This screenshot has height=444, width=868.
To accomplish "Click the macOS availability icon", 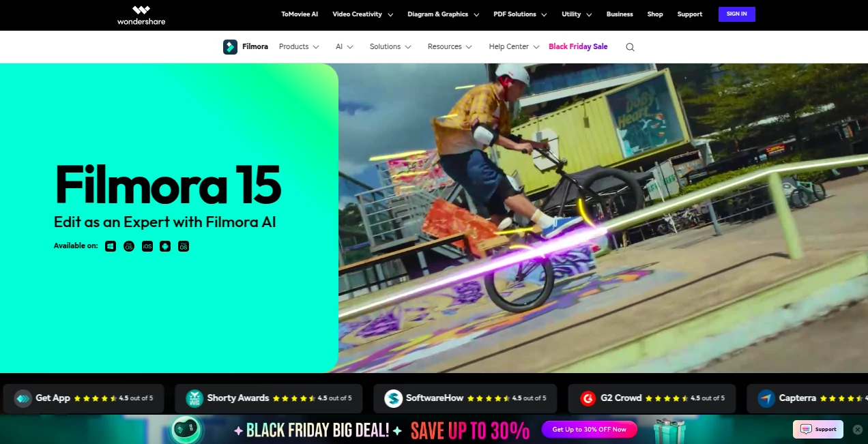I will pos(129,246).
